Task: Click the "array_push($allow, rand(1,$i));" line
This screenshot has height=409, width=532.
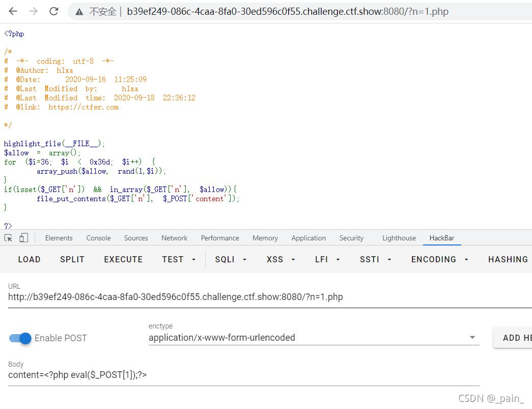Action: coord(101,171)
